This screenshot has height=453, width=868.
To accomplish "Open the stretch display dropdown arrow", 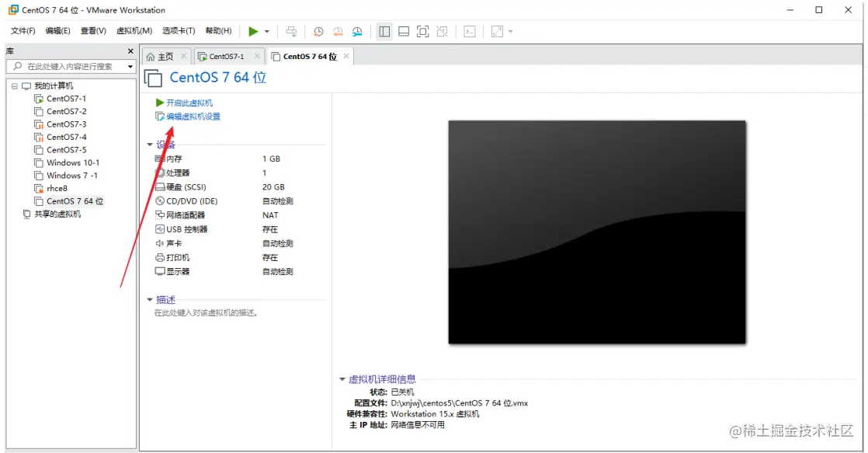I will coord(510,32).
